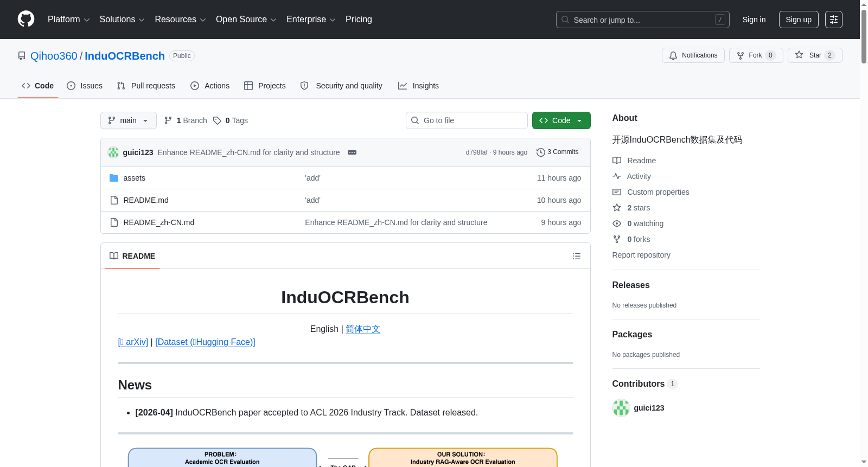Click the eye icon beside 0 watching
This screenshot has height=467, width=868.
(x=617, y=223)
